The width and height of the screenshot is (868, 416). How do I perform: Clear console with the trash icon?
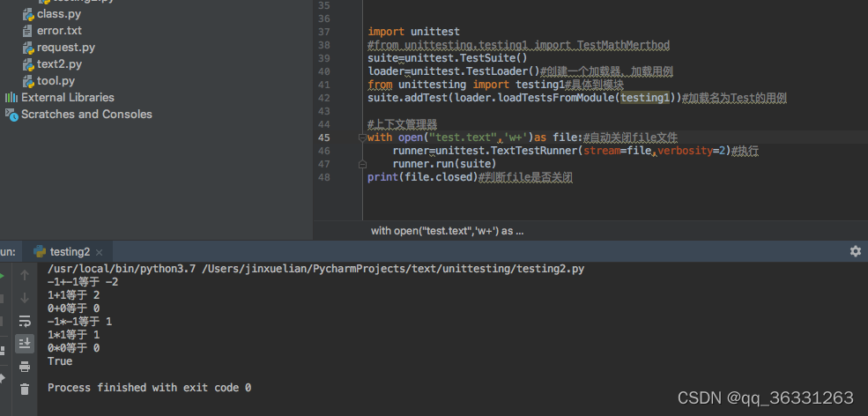pos(25,390)
